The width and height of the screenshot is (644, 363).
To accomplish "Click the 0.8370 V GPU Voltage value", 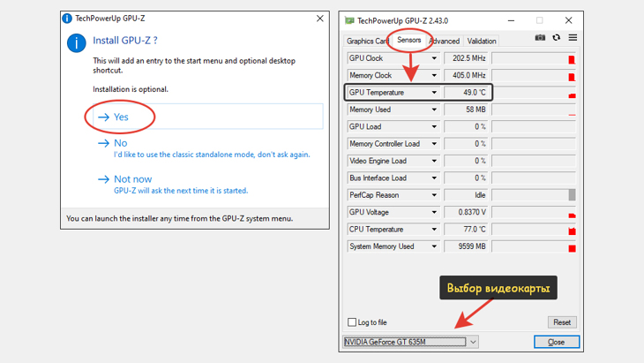I will (466, 212).
